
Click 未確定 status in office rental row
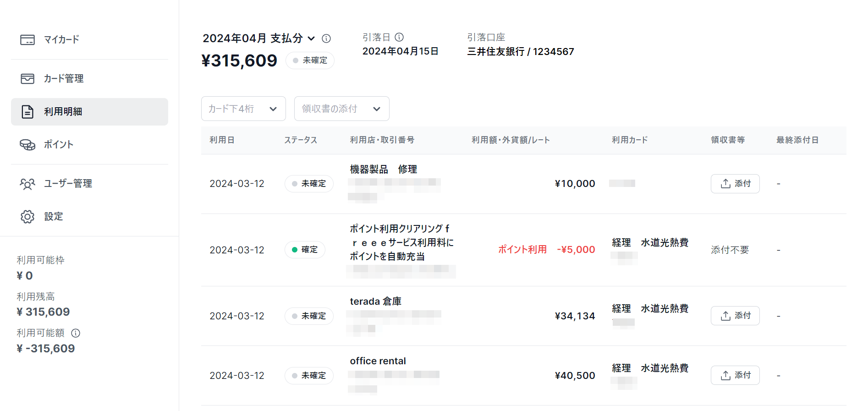click(309, 376)
